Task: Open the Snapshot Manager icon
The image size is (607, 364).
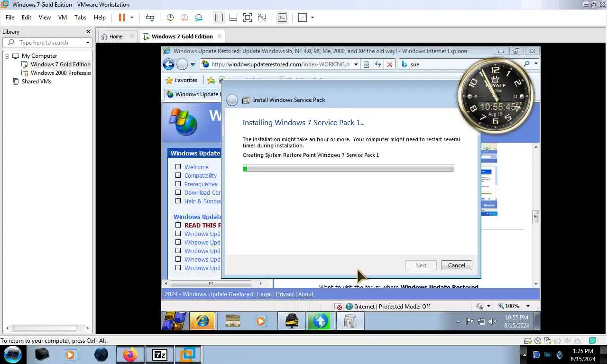Action: click(199, 18)
